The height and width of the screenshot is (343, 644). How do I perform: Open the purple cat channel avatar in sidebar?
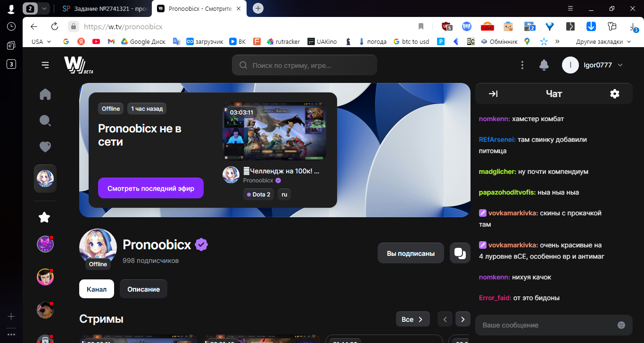click(x=45, y=244)
